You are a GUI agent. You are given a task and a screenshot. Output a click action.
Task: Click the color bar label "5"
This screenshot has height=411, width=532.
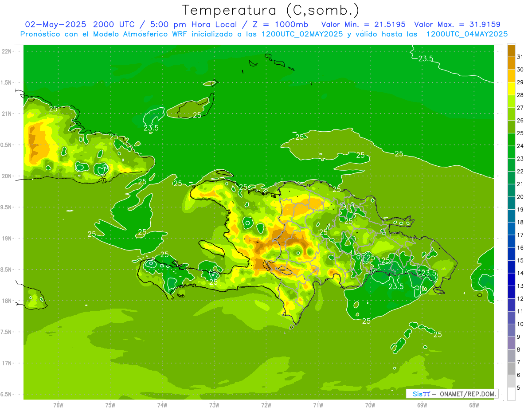(519, 388)
